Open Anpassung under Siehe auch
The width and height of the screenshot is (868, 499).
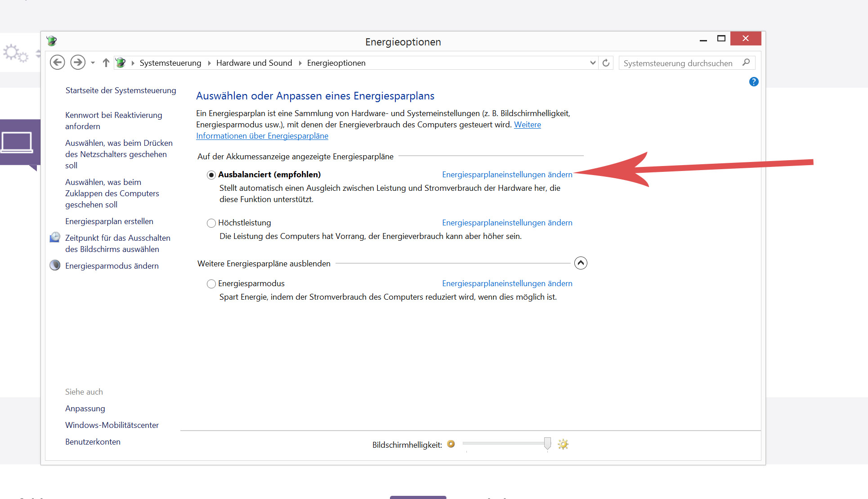85,409
